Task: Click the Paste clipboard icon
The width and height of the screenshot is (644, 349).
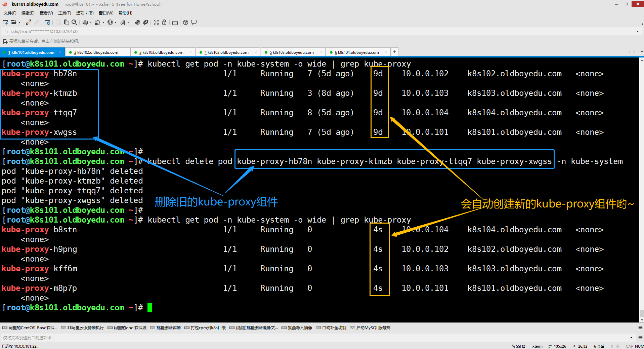Action: click(66, 22)
